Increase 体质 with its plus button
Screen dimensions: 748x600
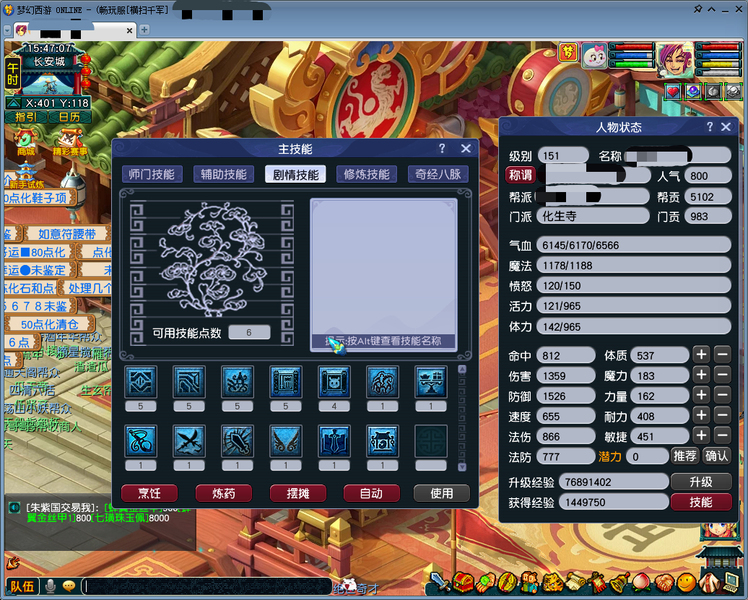click(x=701, y=355)
